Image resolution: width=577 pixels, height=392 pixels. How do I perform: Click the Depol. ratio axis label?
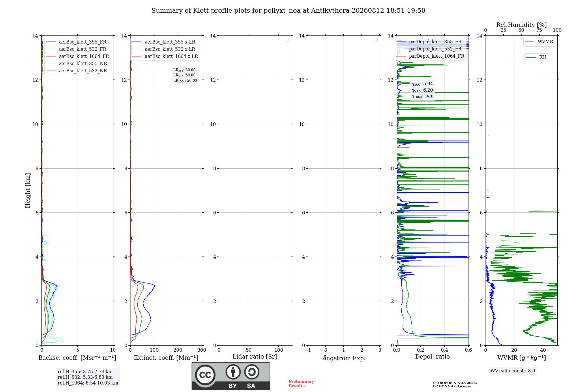pyautogui.click(x=432, y=357)
